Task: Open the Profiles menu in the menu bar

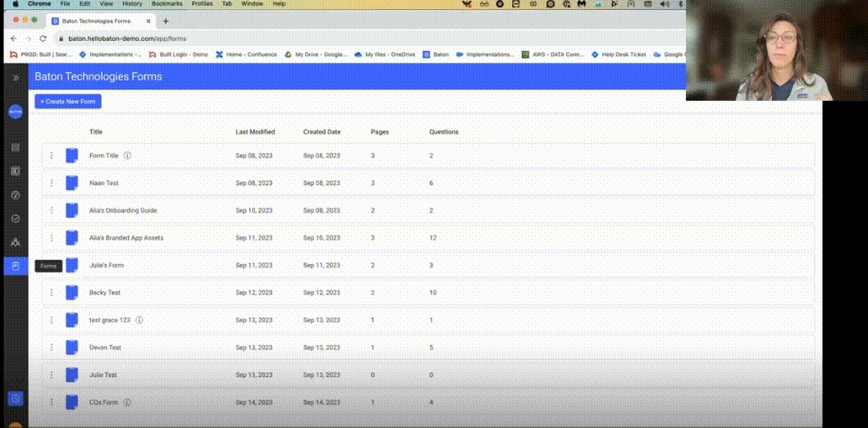Action: click(x=202, y=4)
